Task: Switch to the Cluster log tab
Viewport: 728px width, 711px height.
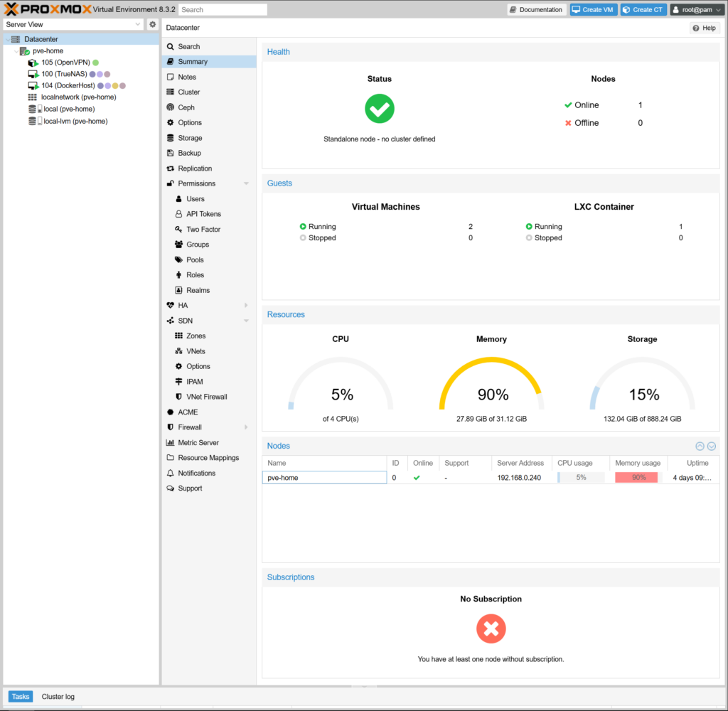Action: pos(58,697)
